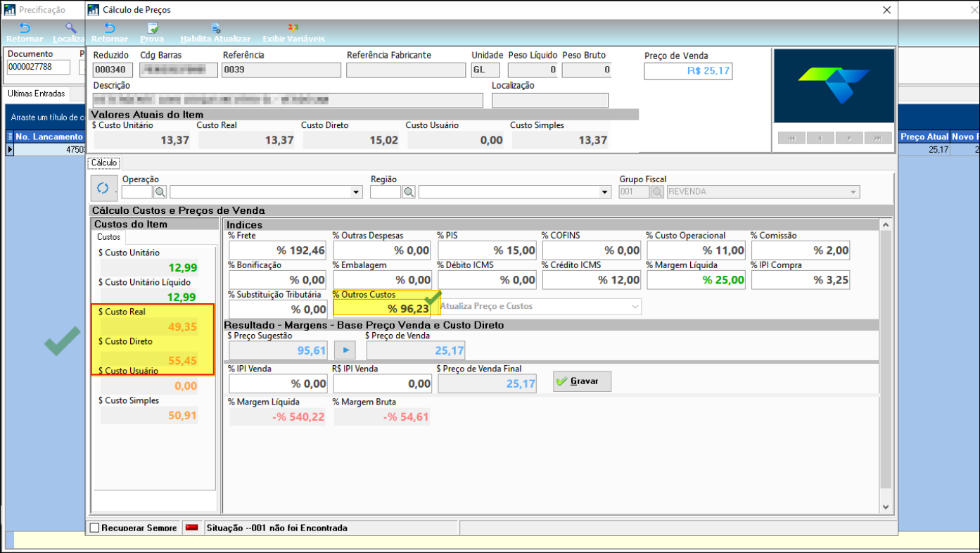980x553 pixels.
Task: Expand the Região dropdown list
Action: (x=604, y=192)
